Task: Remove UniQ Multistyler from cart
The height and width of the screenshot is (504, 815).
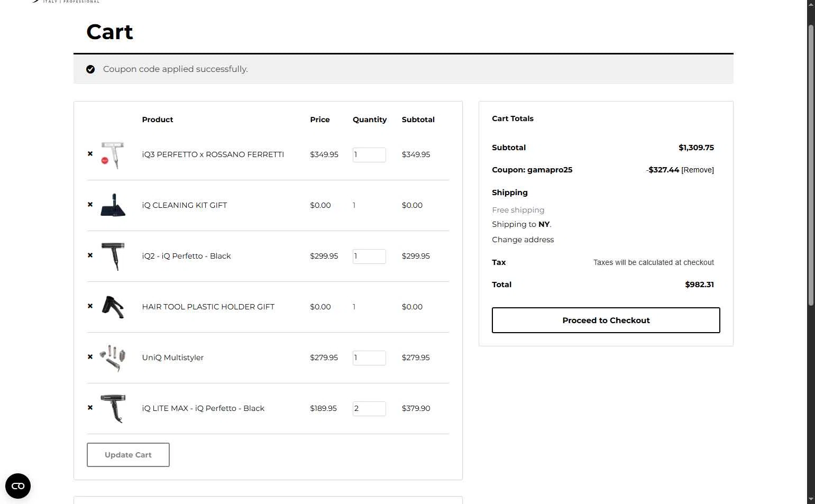Action: [x=90, y=357]
